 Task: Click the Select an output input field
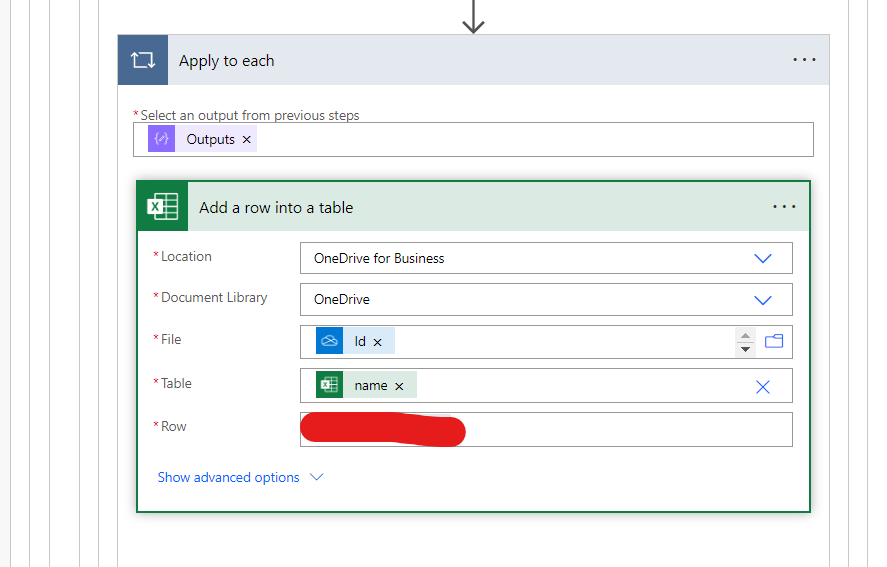[x=530, y=140]
